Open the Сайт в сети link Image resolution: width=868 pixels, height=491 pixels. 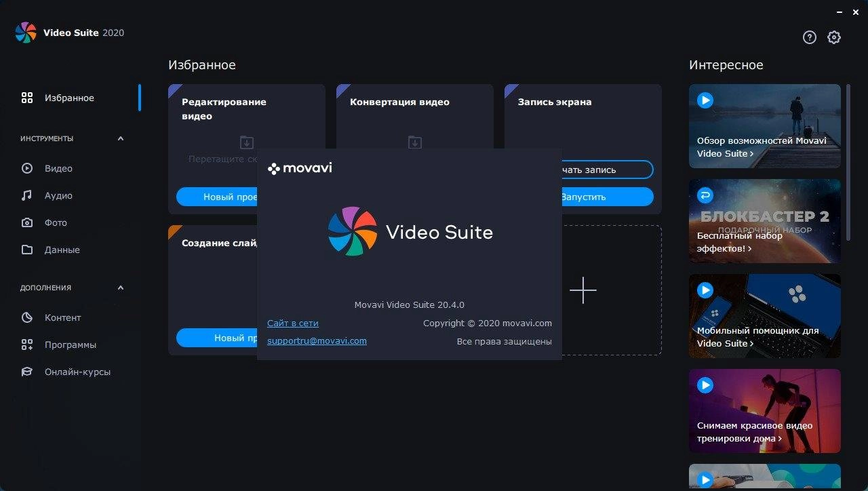point(293,323)
